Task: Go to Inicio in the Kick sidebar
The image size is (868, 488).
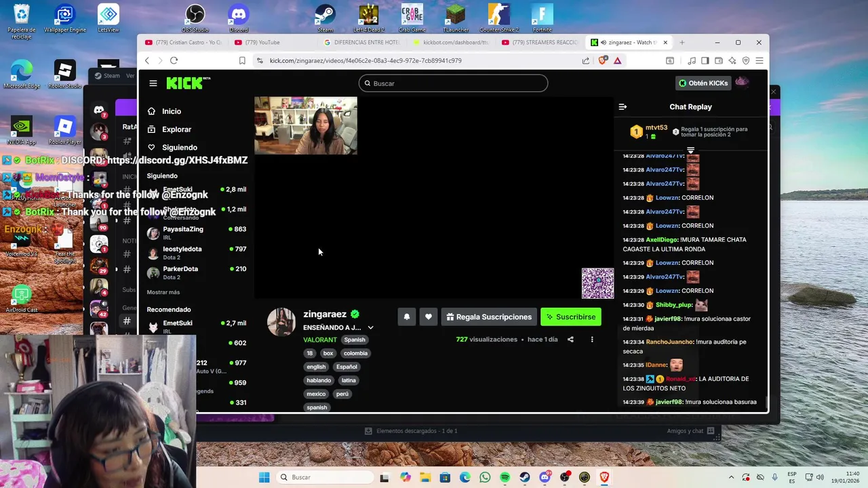Action: tap(165, 111)
